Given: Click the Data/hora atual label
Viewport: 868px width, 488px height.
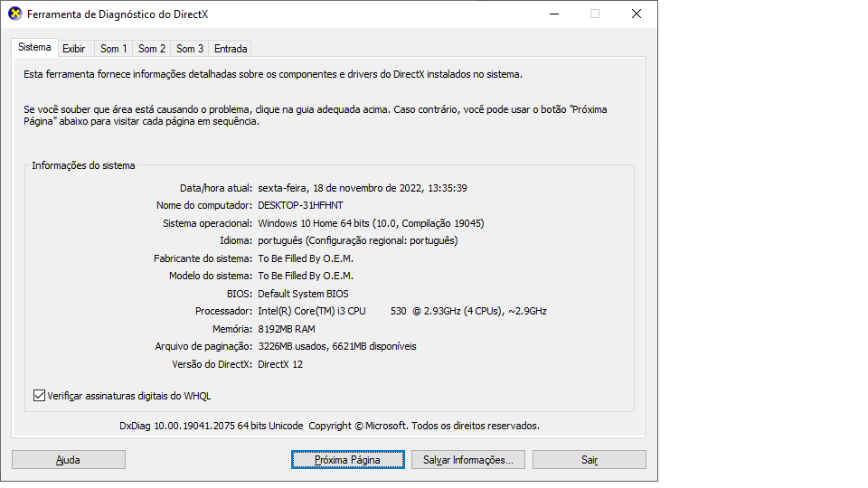Looking at the screenshot, I should [x=216, y=188].
